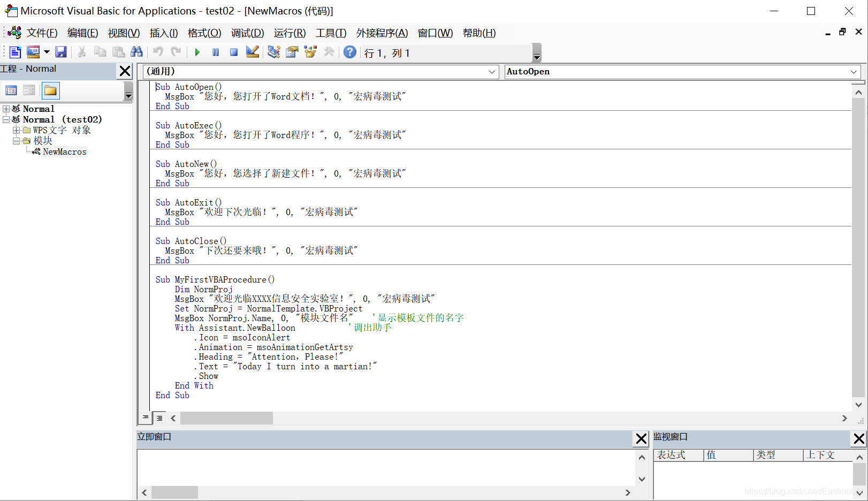This screenshot has width=868, height=501.
Task: Click code editor scroll right arrow
Action: tap(844, 418)
